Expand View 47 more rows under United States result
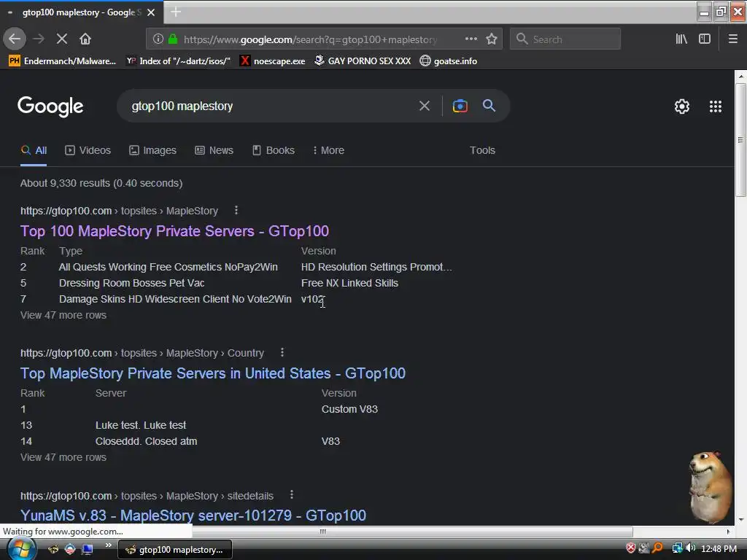This screenshot has height=560, width=747. (x=63, y=457)
